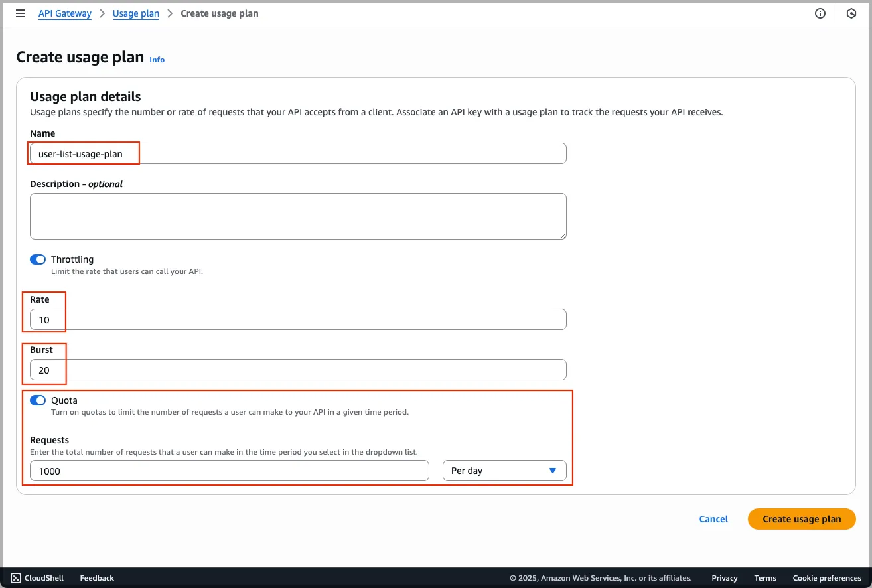Click the hexagon settings icon top right

[851, 13]
